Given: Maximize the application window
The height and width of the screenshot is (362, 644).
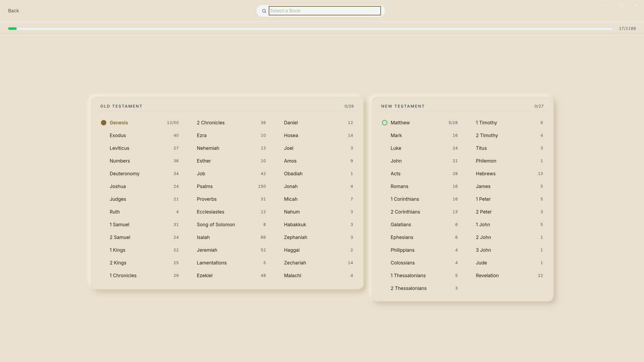Looking at the screenshot, I should (x=621, y=5).
